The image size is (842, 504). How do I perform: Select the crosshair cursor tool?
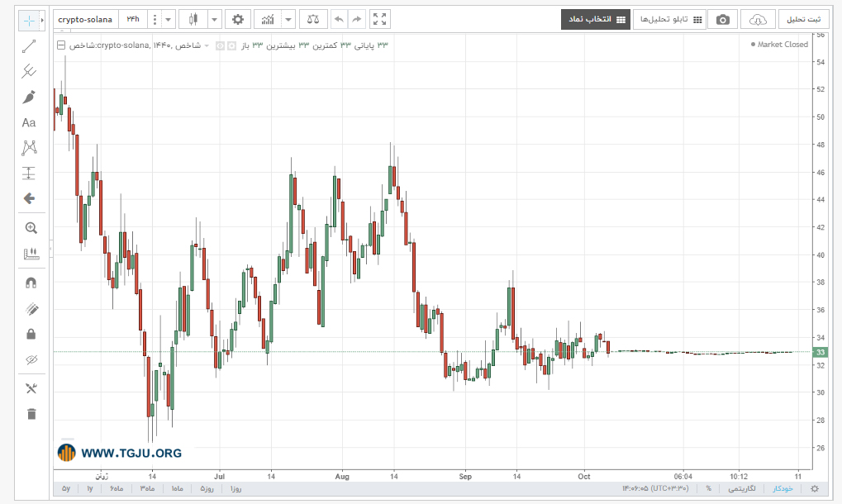pyautogui.click(x=28, y=21)
